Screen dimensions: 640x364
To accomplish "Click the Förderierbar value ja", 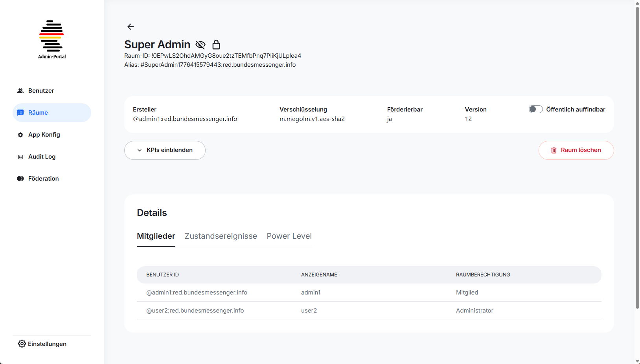I will pos(389,119).
